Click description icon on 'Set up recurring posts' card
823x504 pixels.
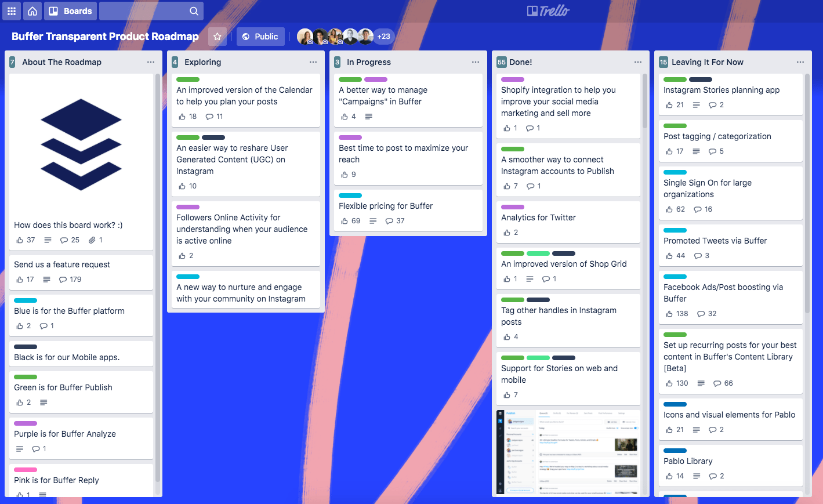(x=701, y=383)
